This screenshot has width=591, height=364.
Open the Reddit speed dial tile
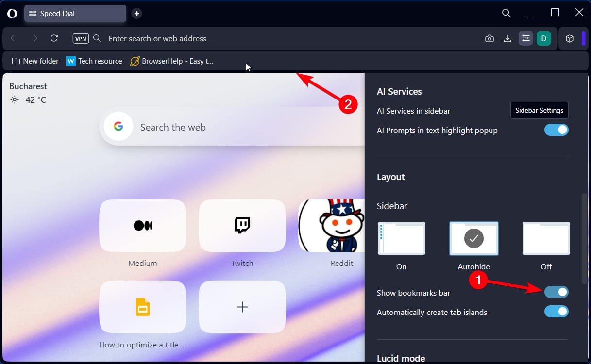tap(332, 225)
